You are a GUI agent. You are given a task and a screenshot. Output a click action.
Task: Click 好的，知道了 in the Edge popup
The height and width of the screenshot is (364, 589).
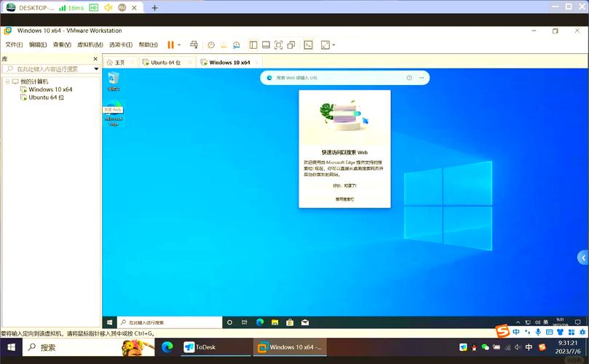pyautogui.click(x=344, y=186)
